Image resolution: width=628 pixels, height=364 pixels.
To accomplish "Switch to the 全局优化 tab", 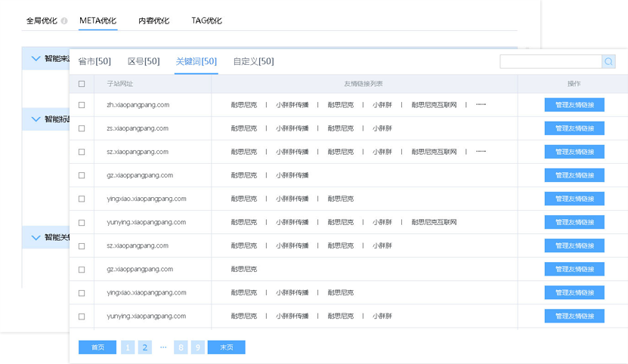I will (x=42, y=21).
